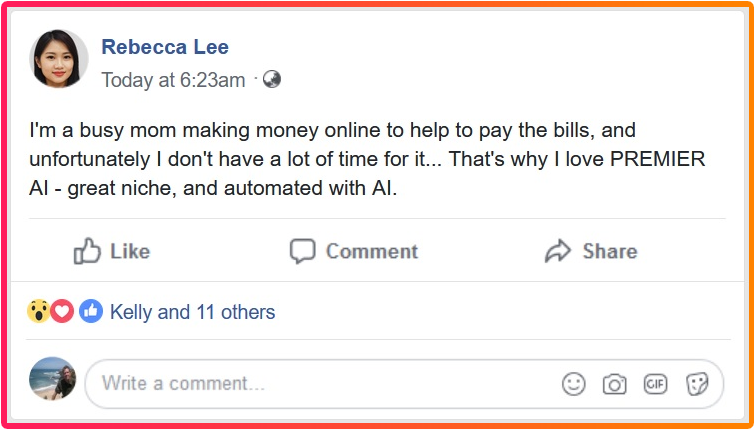The width and height of the screenshot is (755, 430).
Task: Attach a photo with the camera icon
Action: tap(614, 384)
